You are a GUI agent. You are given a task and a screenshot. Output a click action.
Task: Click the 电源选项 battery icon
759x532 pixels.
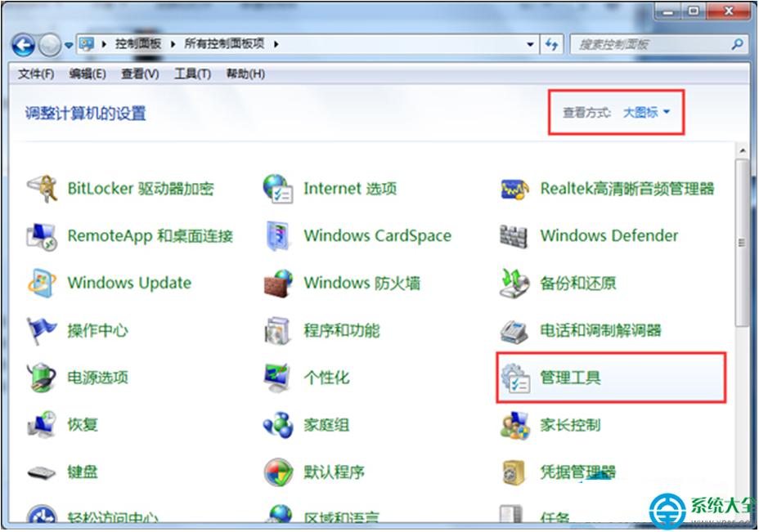pos(41,378)
